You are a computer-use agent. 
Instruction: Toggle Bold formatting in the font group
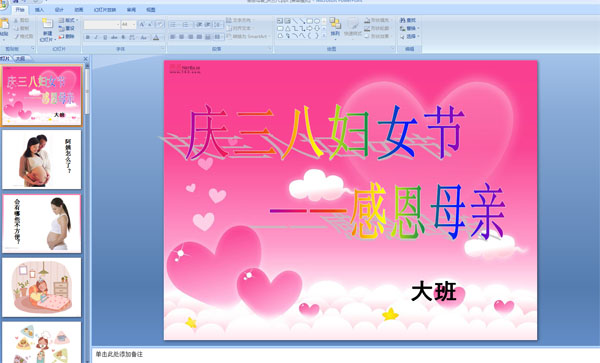click(88, 37)
